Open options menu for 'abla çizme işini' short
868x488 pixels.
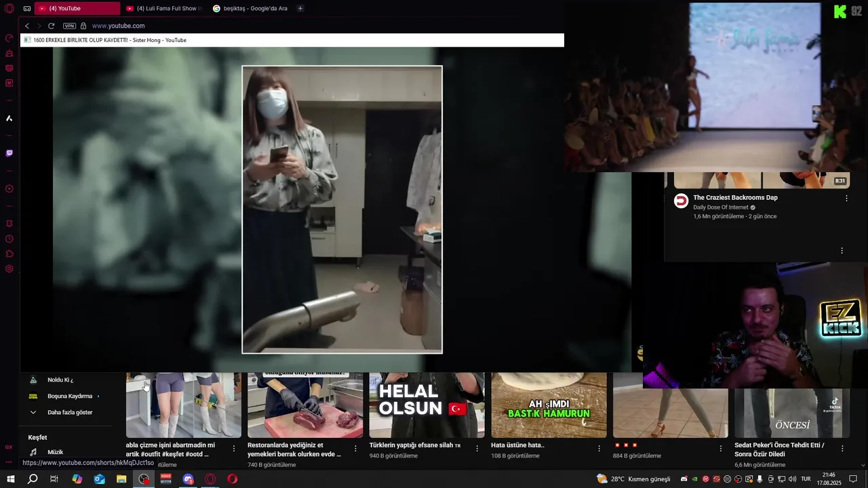click(x=234, y=449)
